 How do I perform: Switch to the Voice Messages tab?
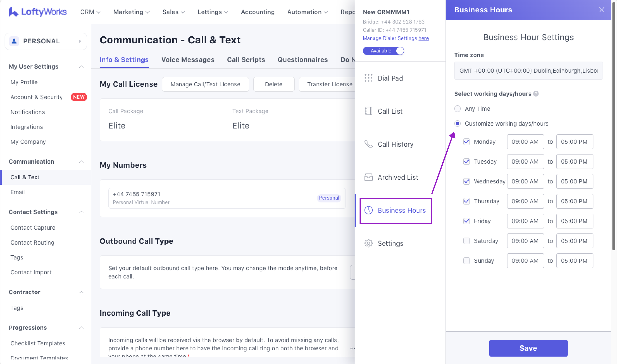click(x=188, y=60)
